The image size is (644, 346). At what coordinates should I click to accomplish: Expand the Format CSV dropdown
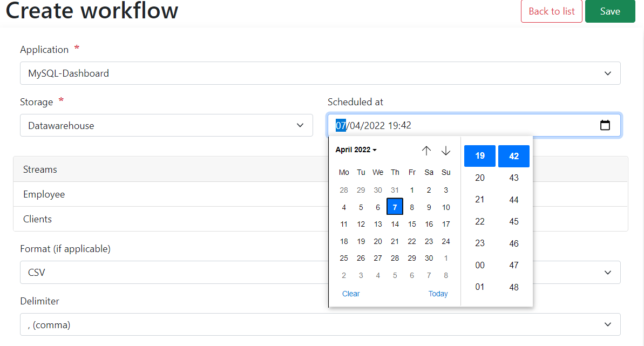[173, 273]
